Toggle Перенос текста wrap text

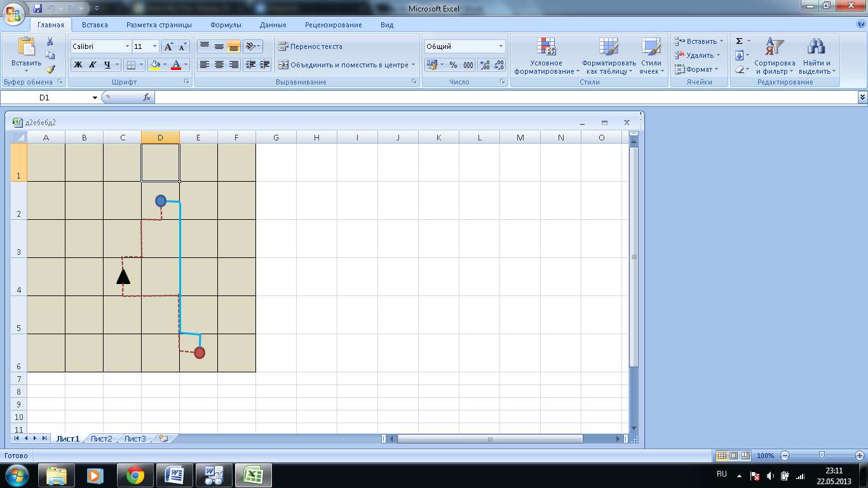coord(310,46)
